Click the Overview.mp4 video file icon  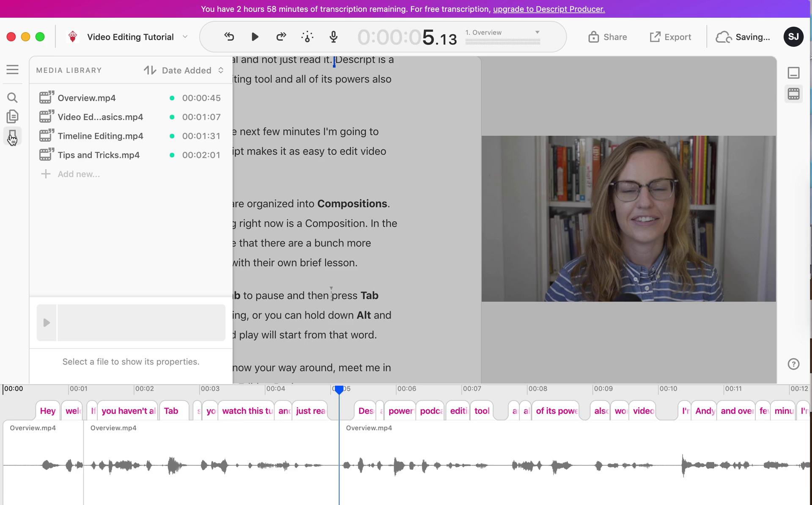point(47,97)
